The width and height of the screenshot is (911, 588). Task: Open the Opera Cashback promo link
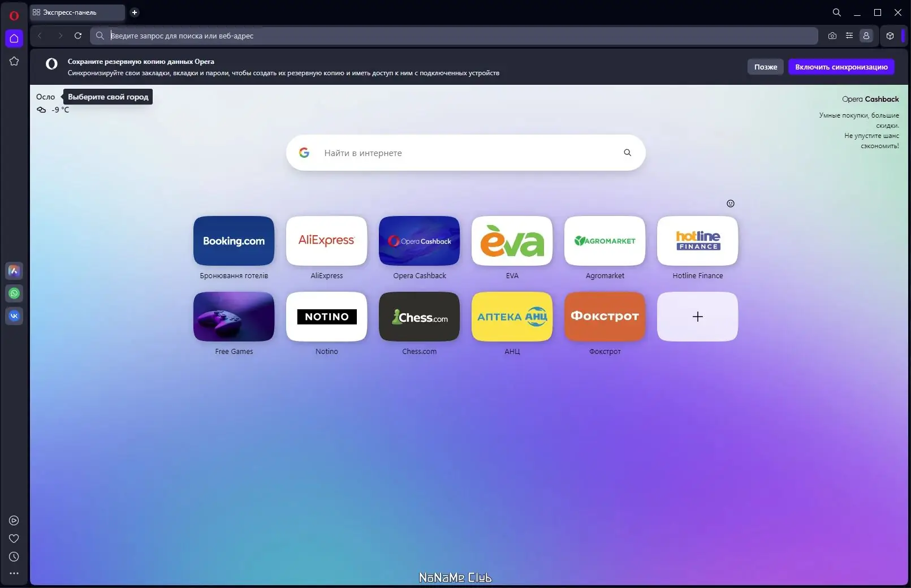[x=870, y=99]
